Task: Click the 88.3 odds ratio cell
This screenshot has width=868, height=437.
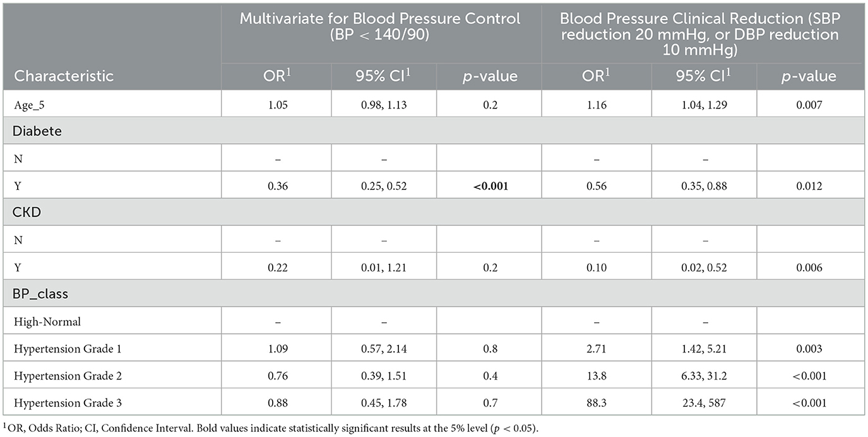Action: coord(595,402)
